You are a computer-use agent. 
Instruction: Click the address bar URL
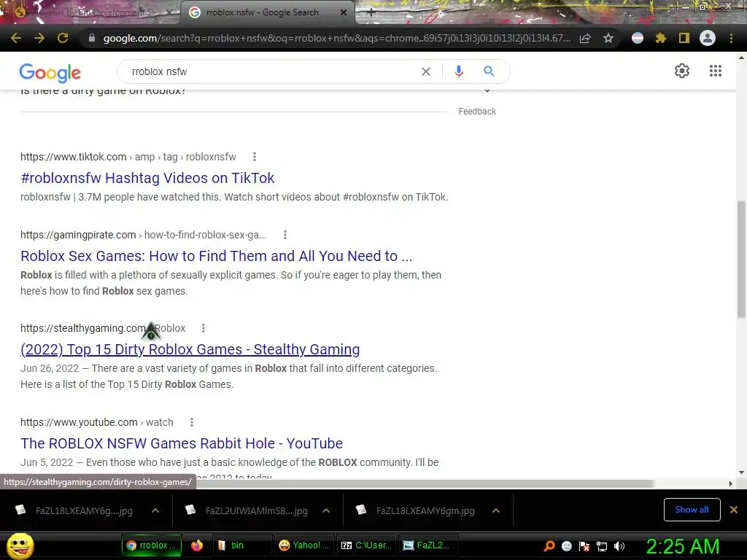point(336,38)
